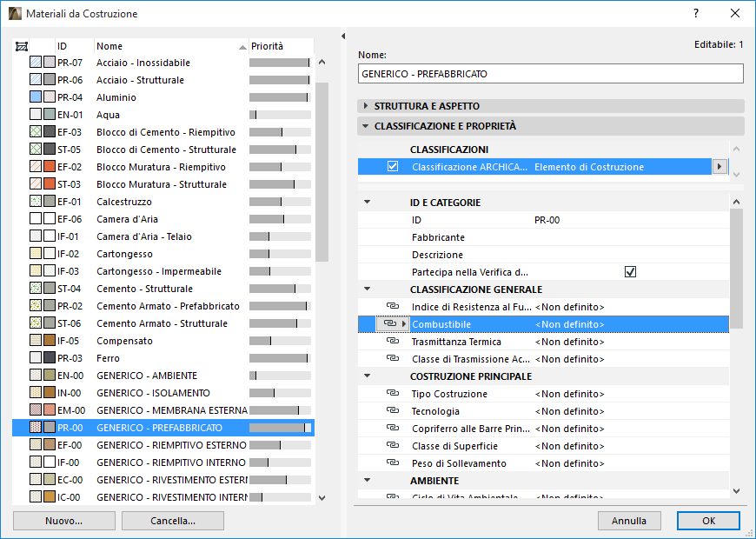Uncheck the Classificazione ARCHICAD checkbox
The width and height of the screenshot is (756, 539).
click(x=393, y=166)
